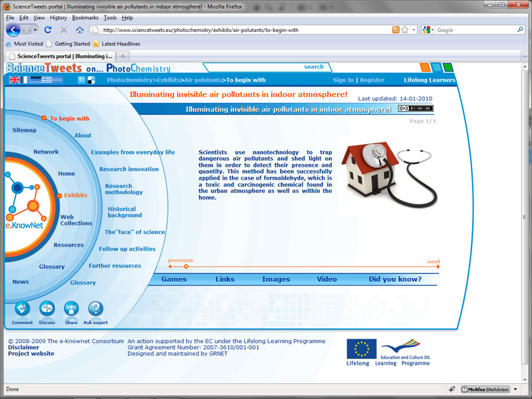Pick the Greek flag language

[47, 80]
